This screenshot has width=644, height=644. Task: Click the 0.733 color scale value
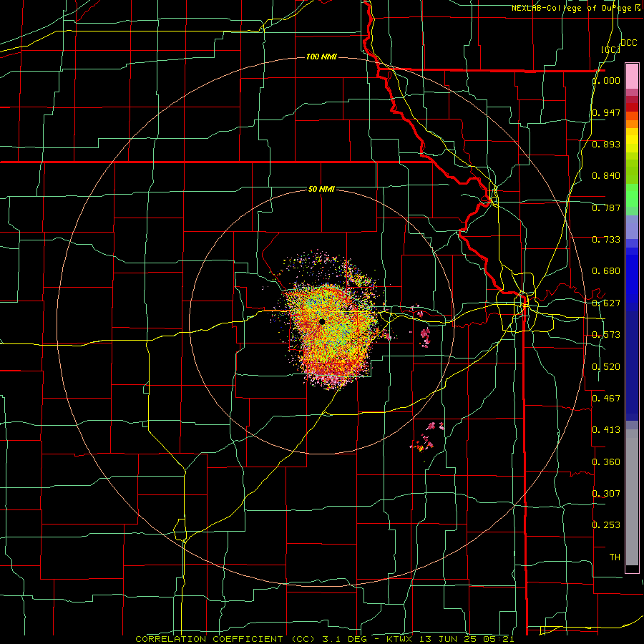click(x=606, y=240)
